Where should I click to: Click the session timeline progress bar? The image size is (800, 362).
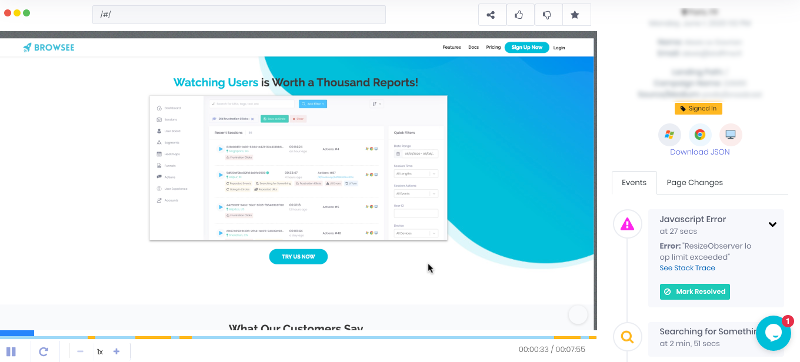(298, 336)
